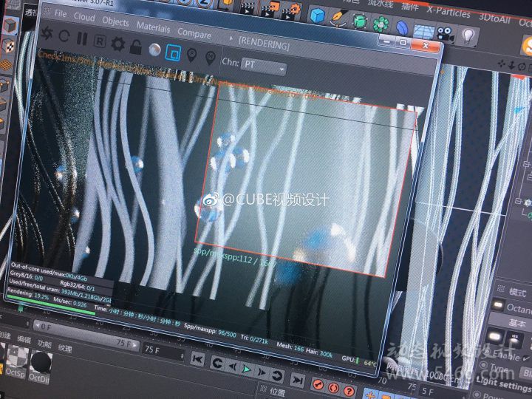This screenshot has height=399, width=532.
Task: Open Octane settings gear icon
Action: click(117, 44)
